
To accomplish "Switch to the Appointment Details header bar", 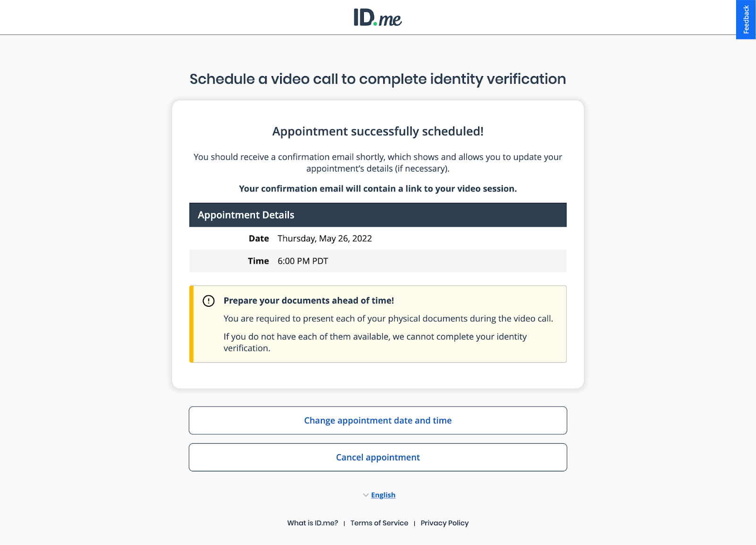I will [378, 215].
